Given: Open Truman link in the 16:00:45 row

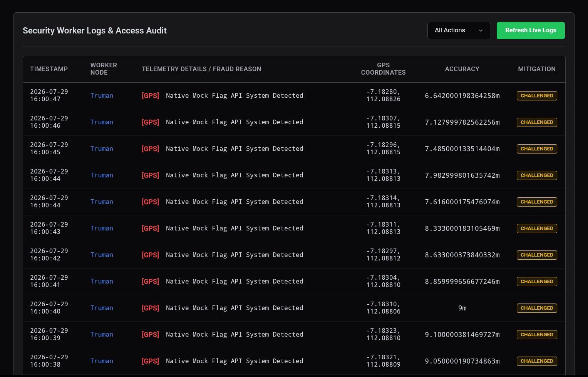Looking at the screenshot, I should tap(102, 148).
